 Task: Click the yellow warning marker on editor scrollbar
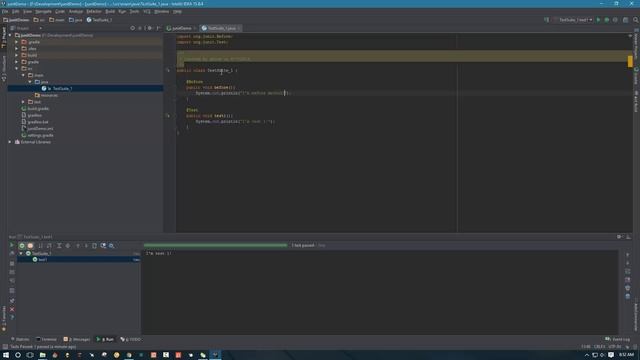630,62
